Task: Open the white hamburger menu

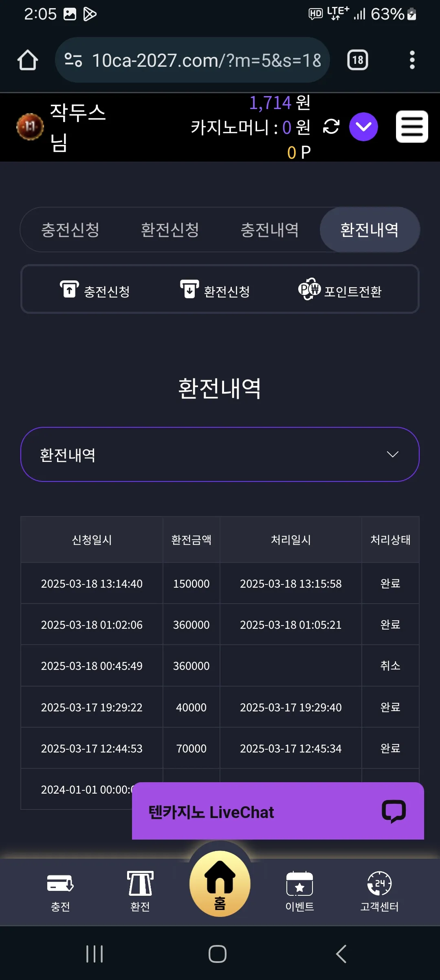Action: click(x=412, y=127)
